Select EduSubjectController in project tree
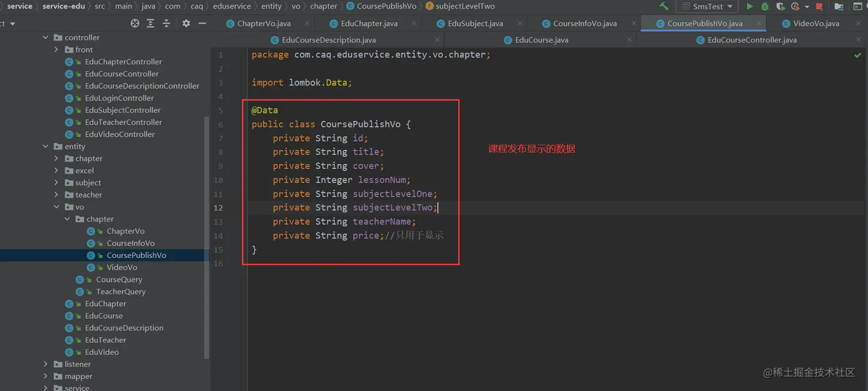 tap(123, 110)
